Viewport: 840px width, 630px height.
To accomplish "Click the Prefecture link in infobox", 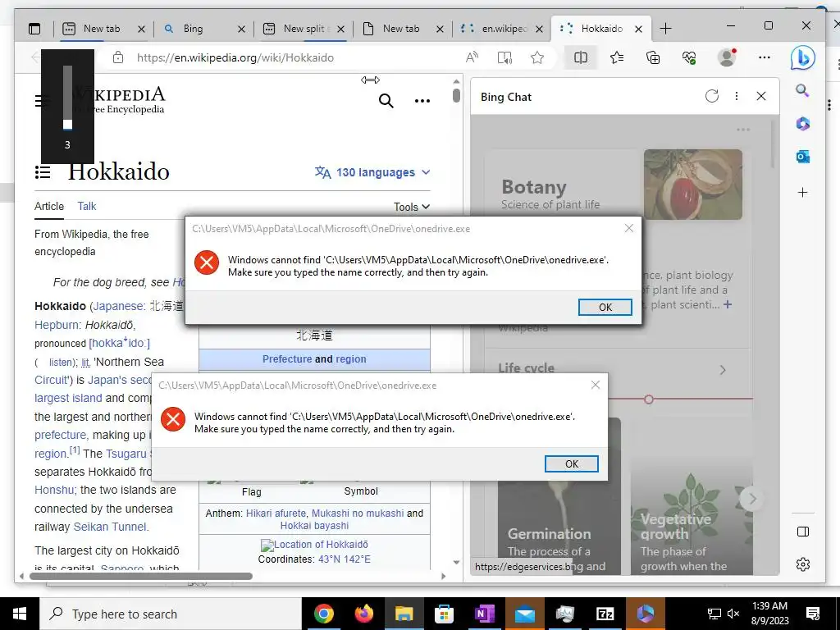I will (x=287, y=359).
